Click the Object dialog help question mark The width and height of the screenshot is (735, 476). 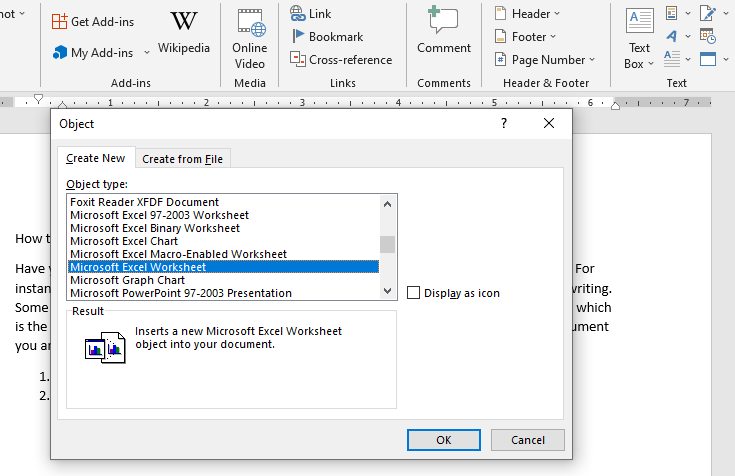pos(503,123)
